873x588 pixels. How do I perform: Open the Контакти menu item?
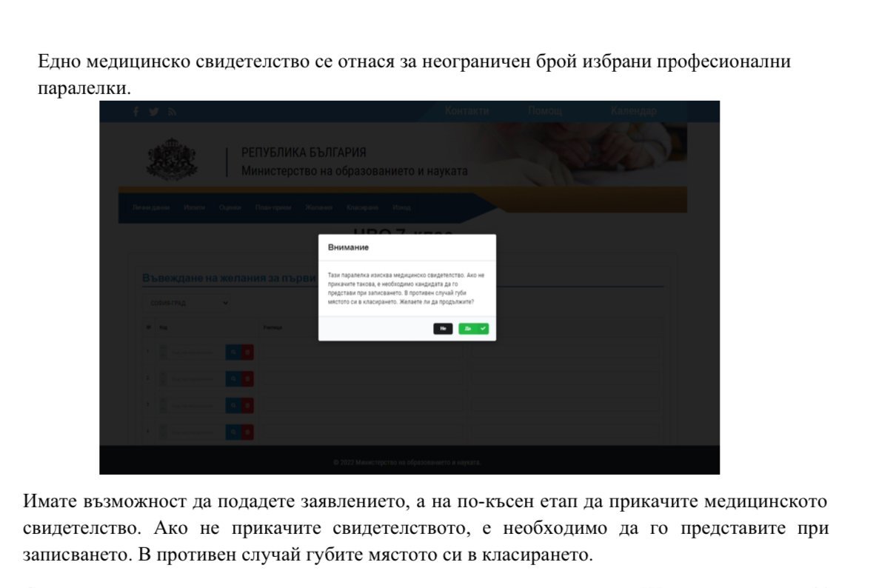point(466,111)
